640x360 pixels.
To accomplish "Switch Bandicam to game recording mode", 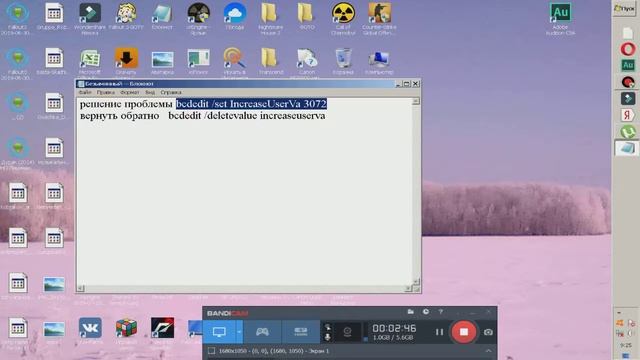I will pyautogui.click(x=262, y=332).
